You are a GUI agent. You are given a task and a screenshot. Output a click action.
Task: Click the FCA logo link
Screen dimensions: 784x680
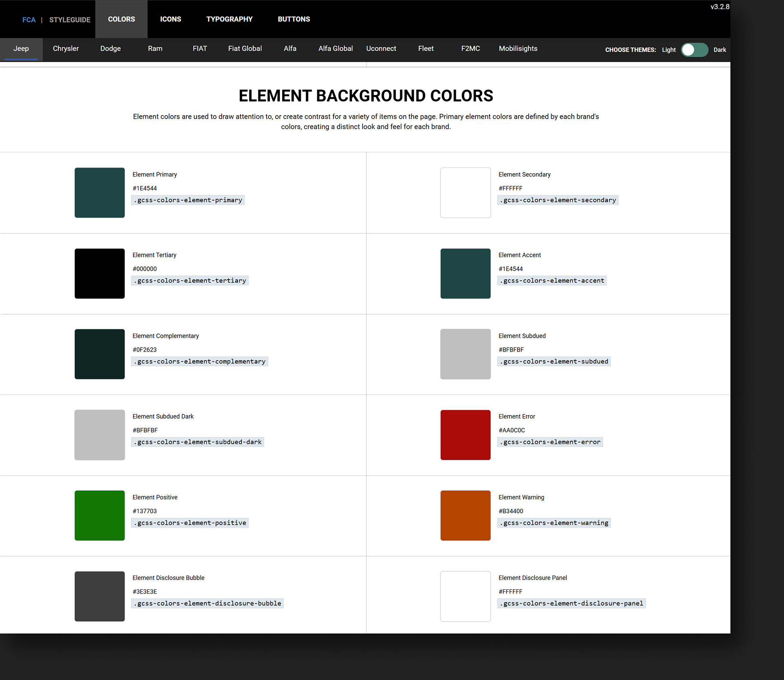[29, 20]
